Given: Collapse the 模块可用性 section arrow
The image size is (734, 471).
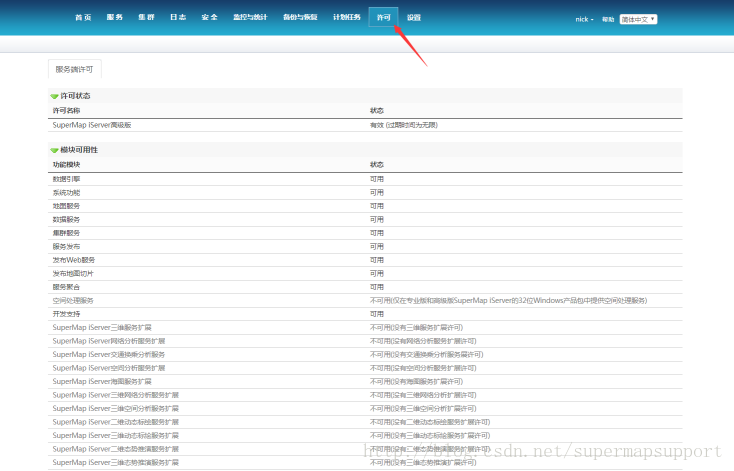Looking at the screenshot, I should point(54,150).
